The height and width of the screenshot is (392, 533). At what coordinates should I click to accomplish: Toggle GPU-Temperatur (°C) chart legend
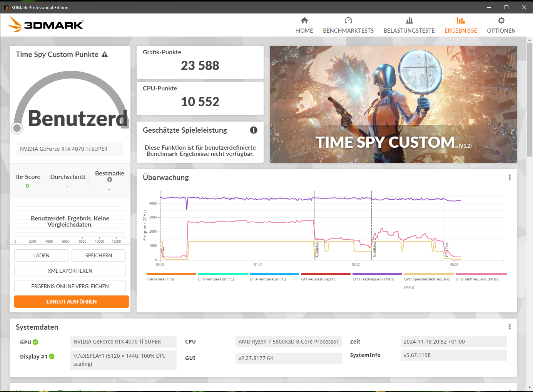pos(274,277)
